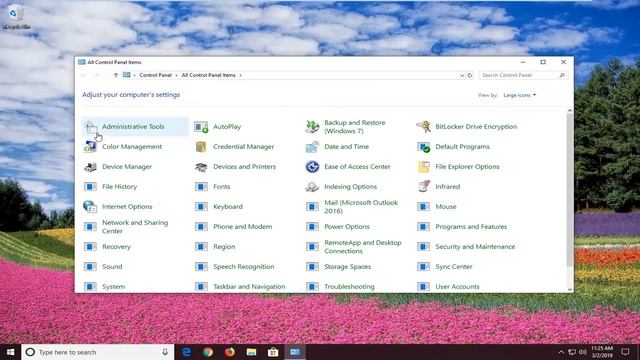
Task: Click the All Control Panel Items breadcrumb
Action: [x=209, y=76]
